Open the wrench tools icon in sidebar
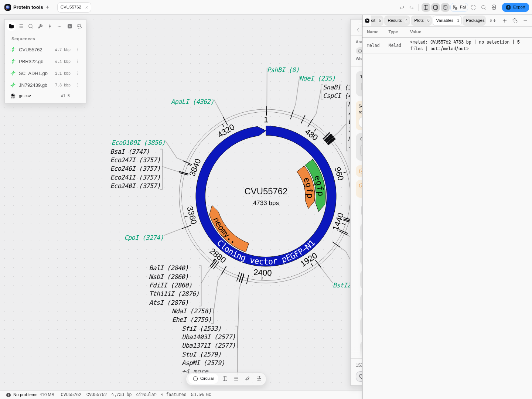 (40, 26)
